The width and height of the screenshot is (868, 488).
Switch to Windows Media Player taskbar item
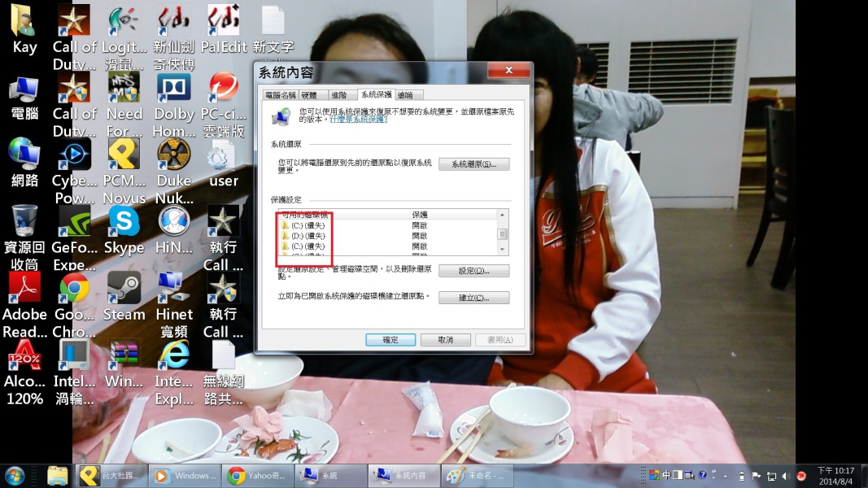pos(185,476)
